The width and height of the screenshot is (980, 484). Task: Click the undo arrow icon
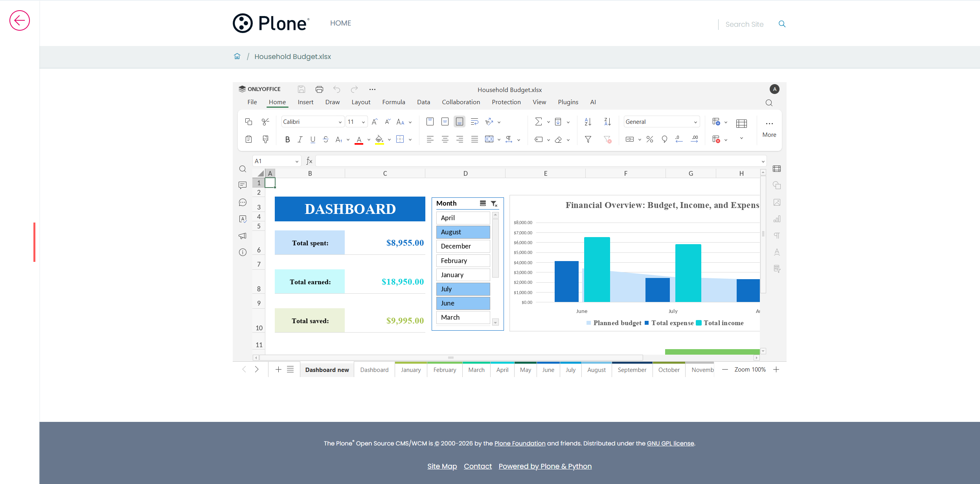337,89
